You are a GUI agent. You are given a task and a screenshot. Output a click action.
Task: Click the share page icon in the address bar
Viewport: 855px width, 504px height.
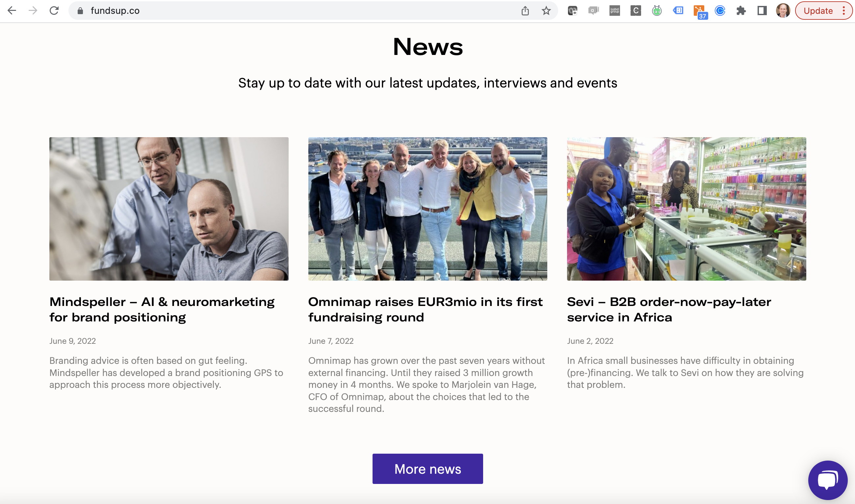tap(525, 11)
